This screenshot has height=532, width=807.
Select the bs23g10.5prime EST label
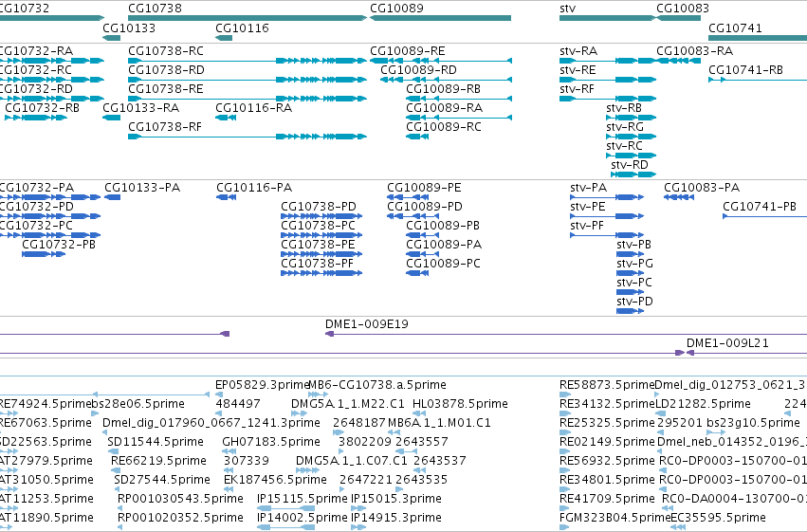pos(753,424)
